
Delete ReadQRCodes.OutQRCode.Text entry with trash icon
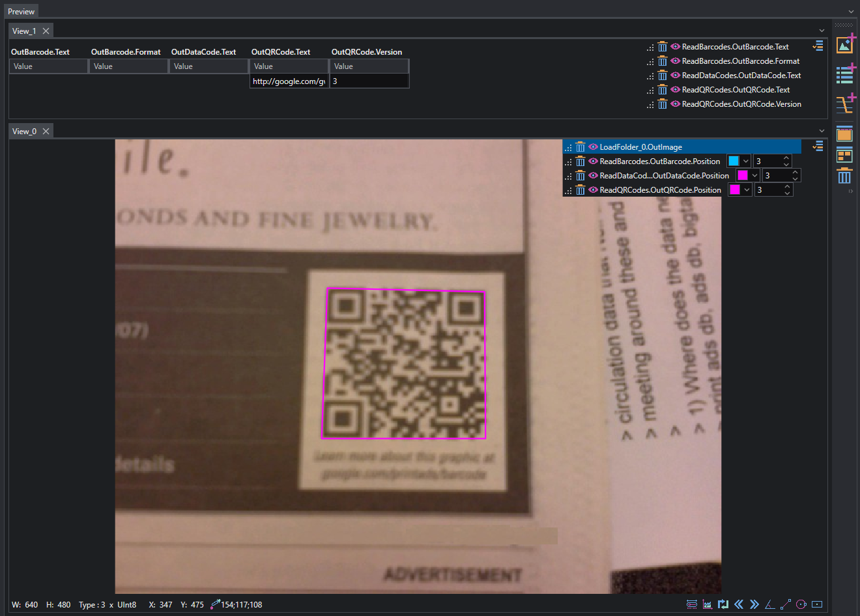663,90
